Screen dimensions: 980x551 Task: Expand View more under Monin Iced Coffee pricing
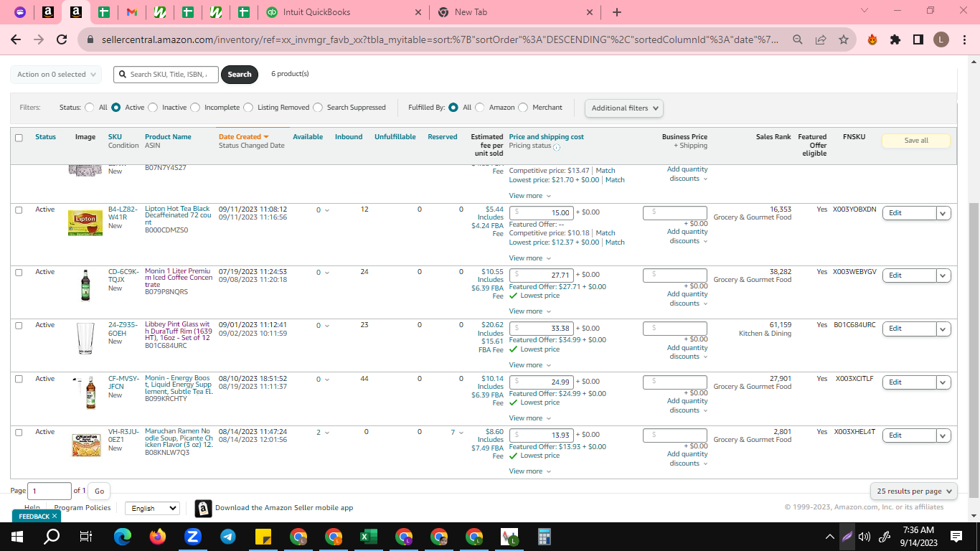tap(530, 311)
